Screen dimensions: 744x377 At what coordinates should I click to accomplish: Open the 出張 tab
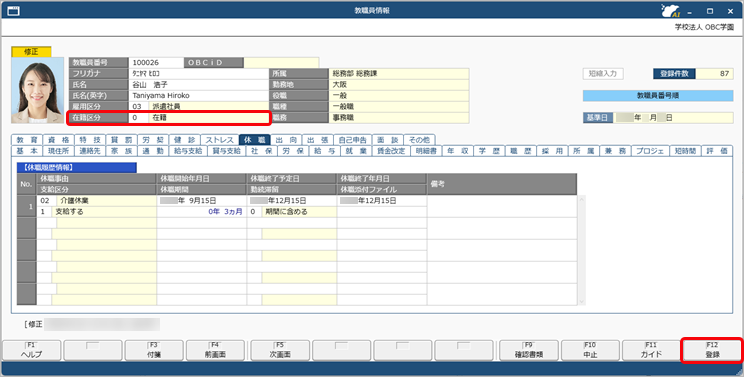point(317,140)
